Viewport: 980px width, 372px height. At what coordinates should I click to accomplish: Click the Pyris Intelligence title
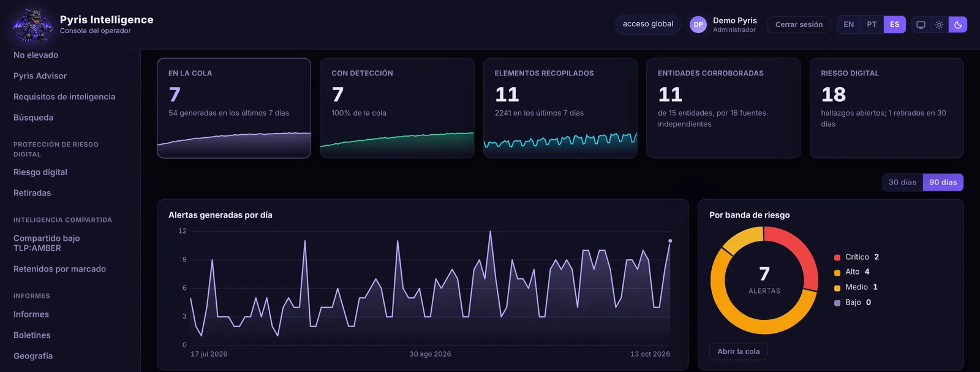tap(107, 20)
